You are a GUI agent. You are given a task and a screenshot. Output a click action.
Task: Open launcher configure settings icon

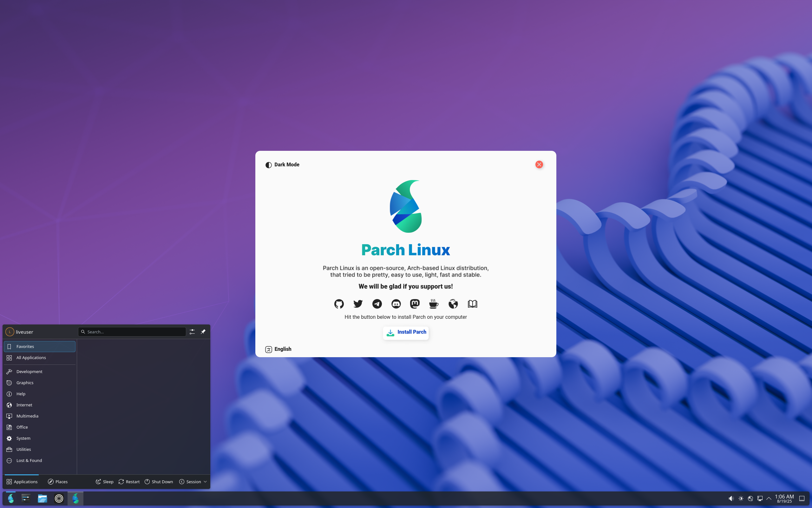192,331
